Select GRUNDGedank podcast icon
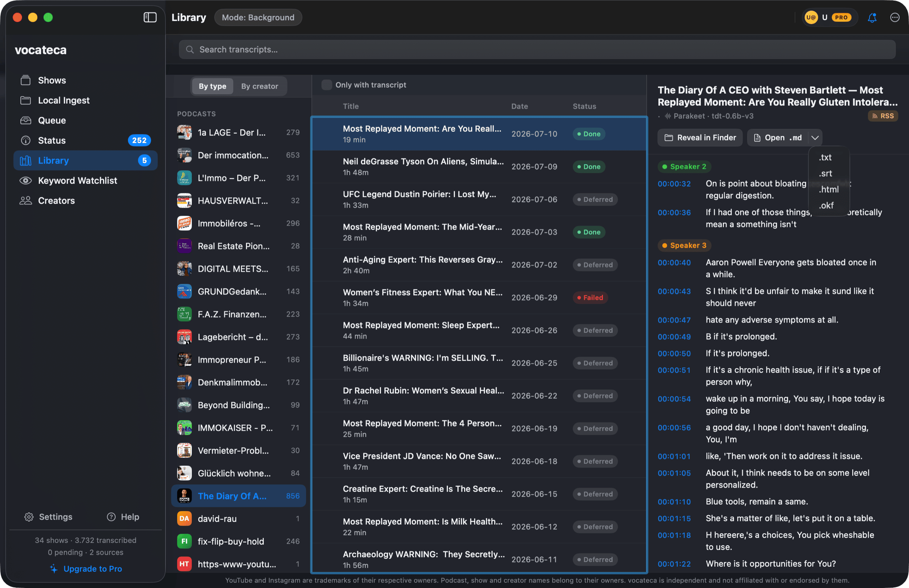This screenshot has height=588, width=909. coord(184,292)
